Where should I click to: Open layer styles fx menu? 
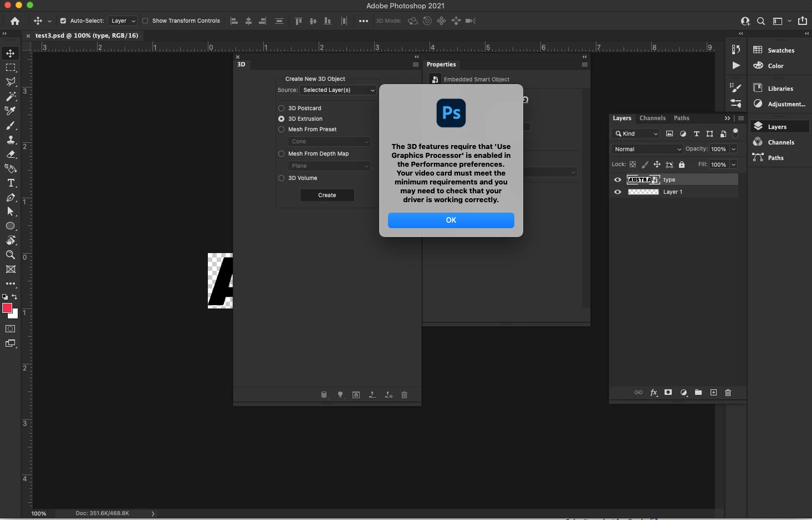(x=654, y=393)
